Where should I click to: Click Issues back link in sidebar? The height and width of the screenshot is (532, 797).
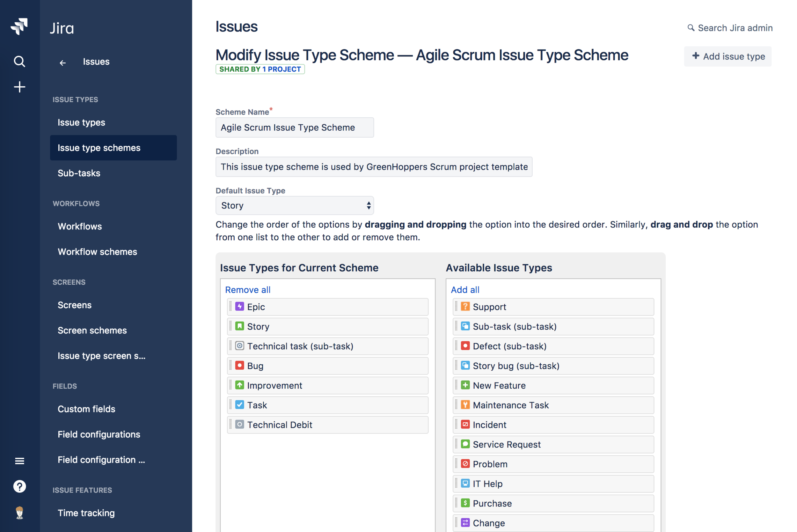[96, 62]
